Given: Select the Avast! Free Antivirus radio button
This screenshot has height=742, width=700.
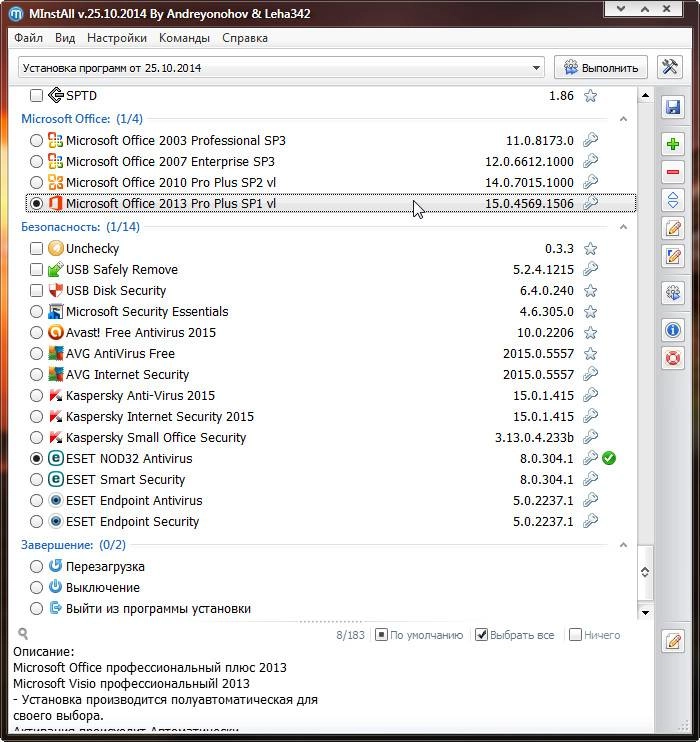Looking at the screenshot, I should point(36,333).
